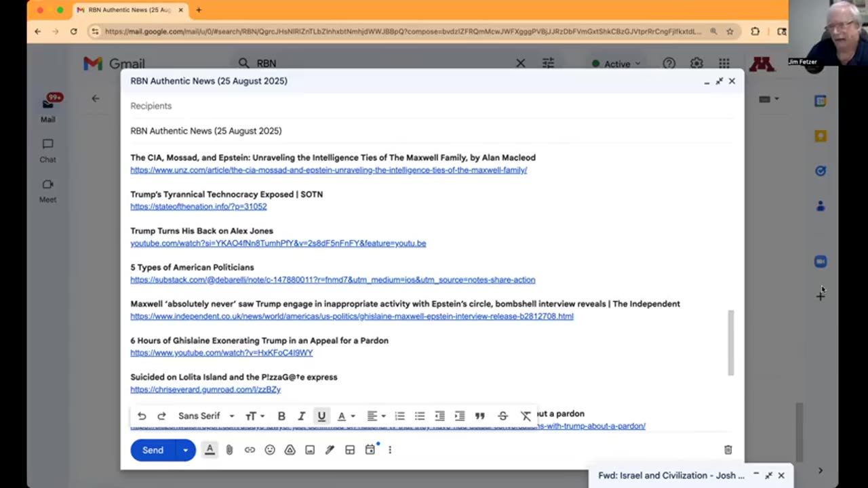Click '5 Types of American Politicians' heading

coord(192,267)
